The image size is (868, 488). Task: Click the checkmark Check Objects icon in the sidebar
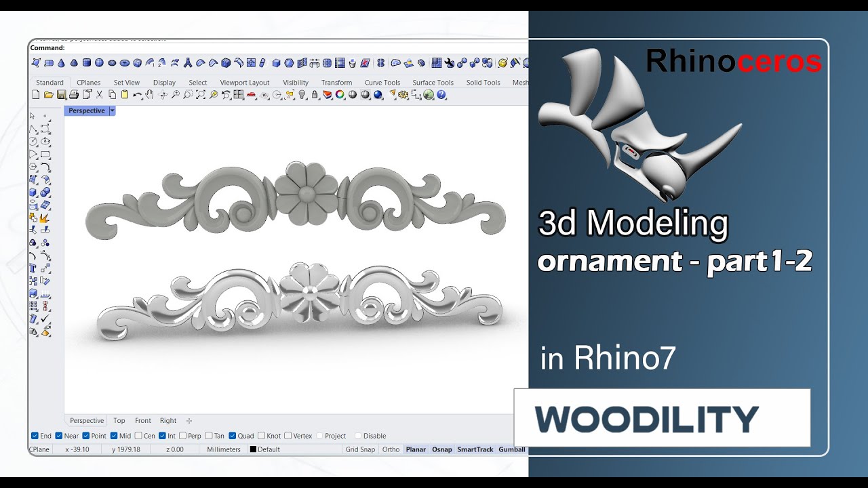(x=45, y=318)
